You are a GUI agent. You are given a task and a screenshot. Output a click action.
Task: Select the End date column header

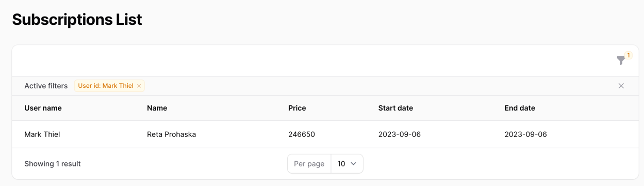pos(520,108)
